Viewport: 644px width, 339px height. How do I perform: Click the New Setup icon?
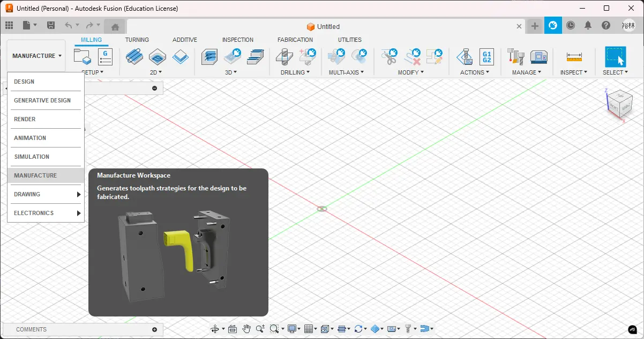81,56
